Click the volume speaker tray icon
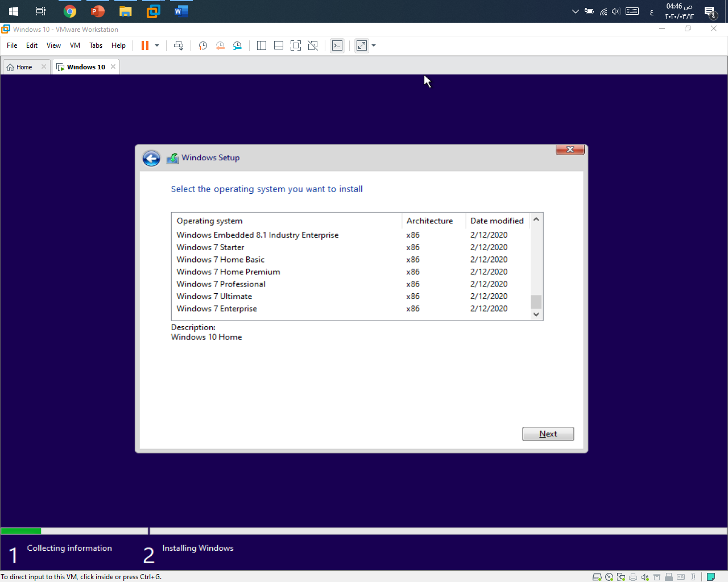 [x=616, y=11]
